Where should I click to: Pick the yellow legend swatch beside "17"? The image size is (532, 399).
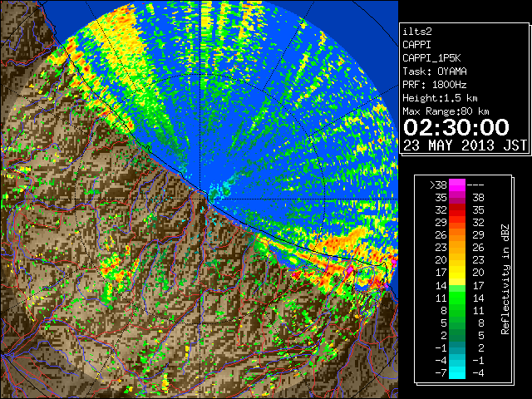point(457,273)
